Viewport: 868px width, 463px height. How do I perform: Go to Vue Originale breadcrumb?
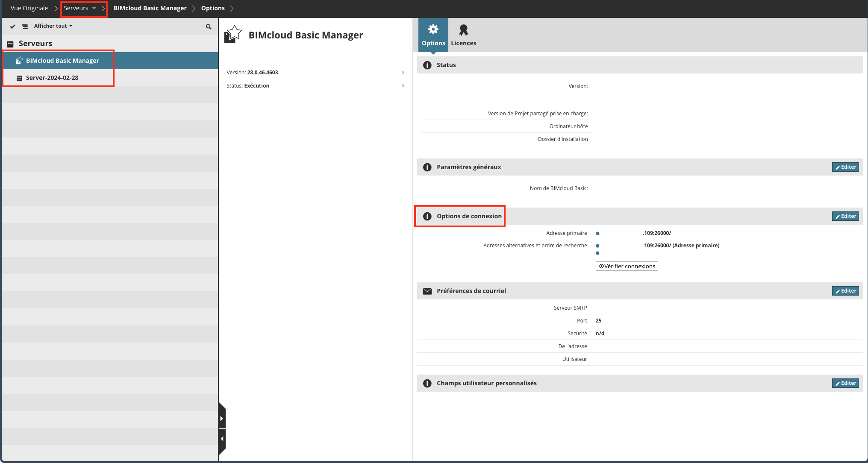point(29,8)
